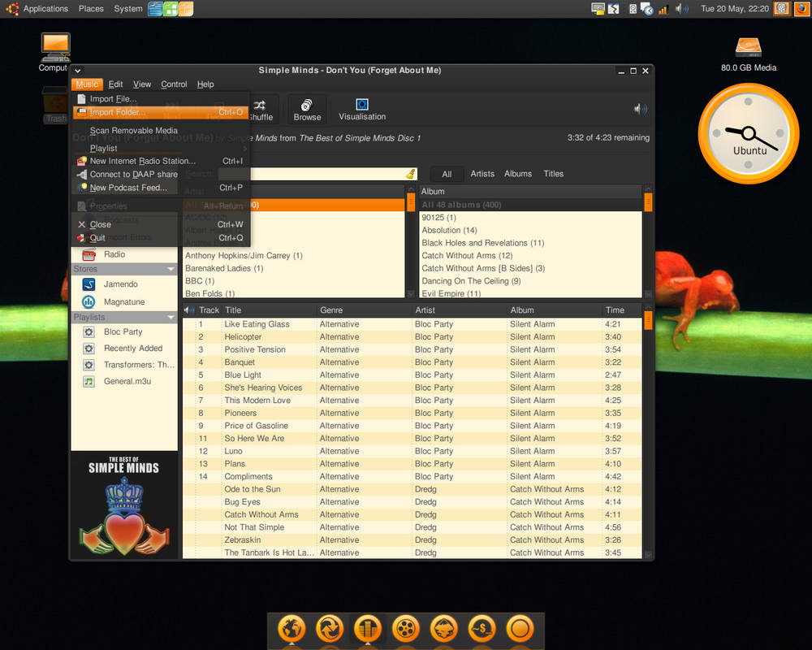
Task: Open Radio source in sidebar
Action: (114, 254)
